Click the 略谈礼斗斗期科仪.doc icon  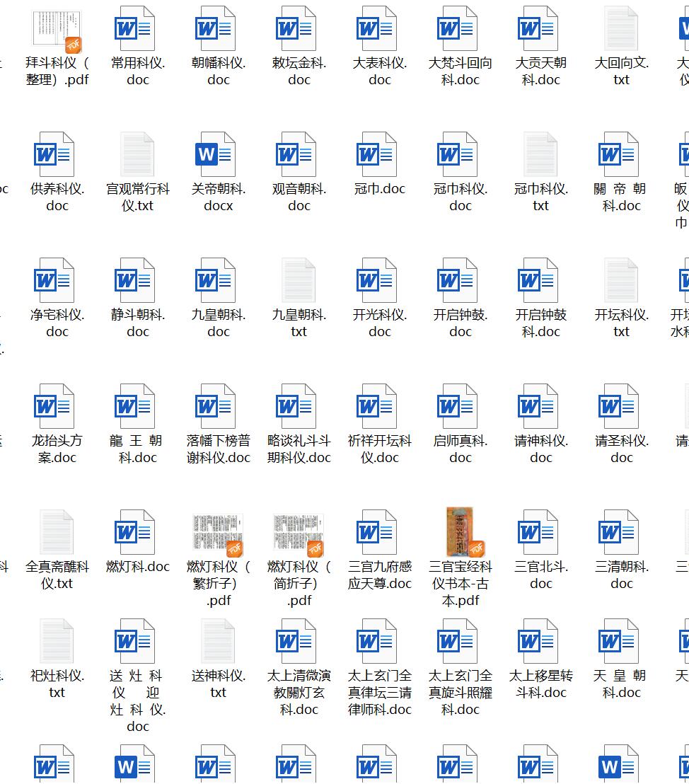296,406
